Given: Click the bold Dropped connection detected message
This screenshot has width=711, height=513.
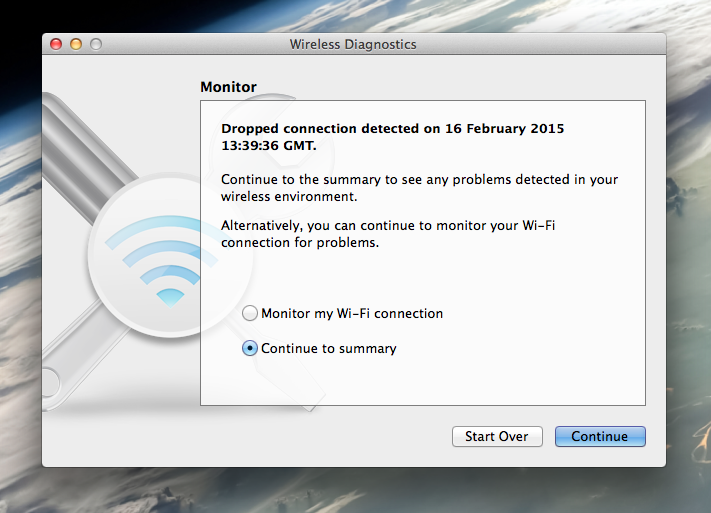Looking at the screenshot, I should [392, 137].
